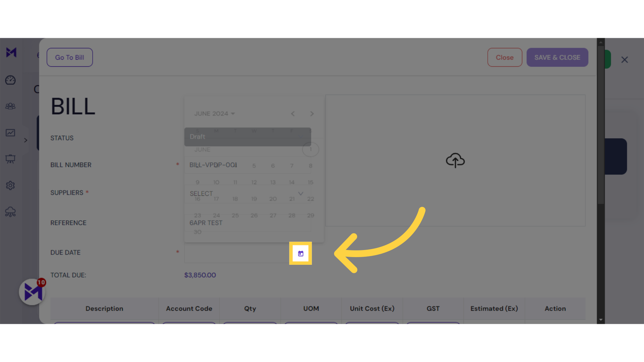Click the Go To Bill button
The image size is (644, 362).
tap(69, 57)
